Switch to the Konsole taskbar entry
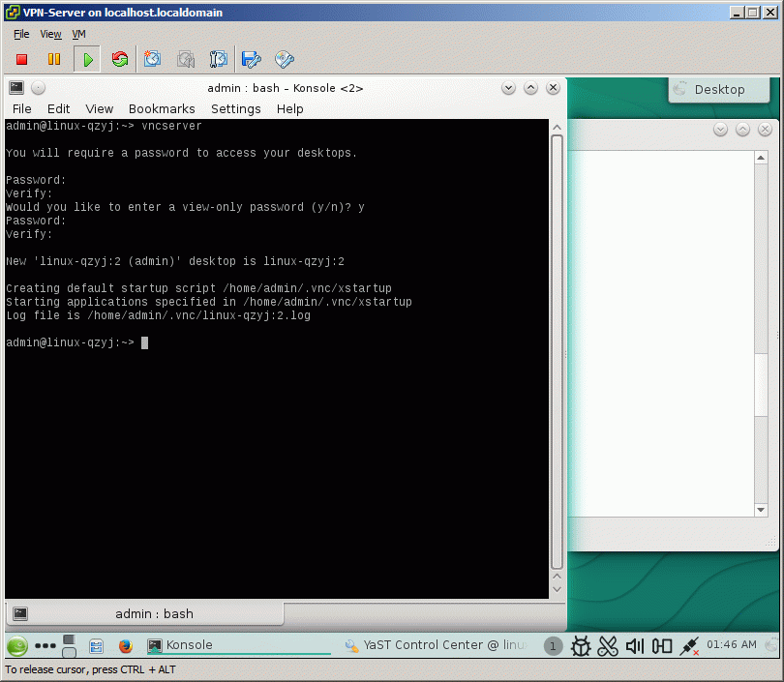 pos(239,645)
